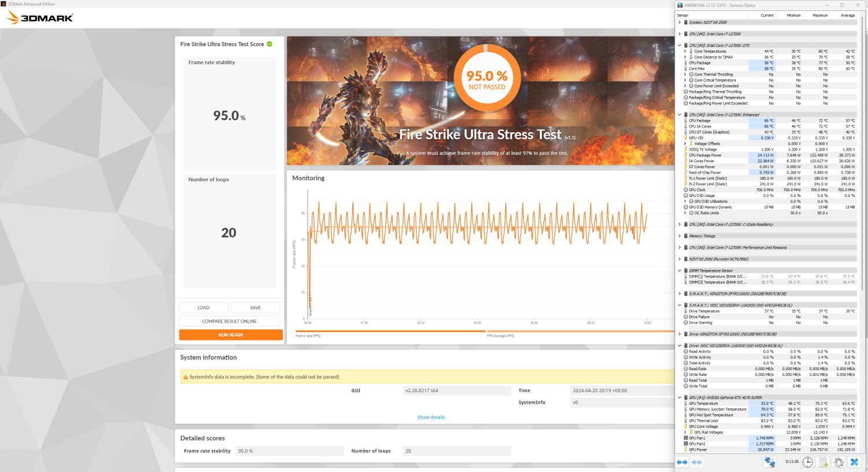Click the Frame rate (FPS) chart legend

308,336
